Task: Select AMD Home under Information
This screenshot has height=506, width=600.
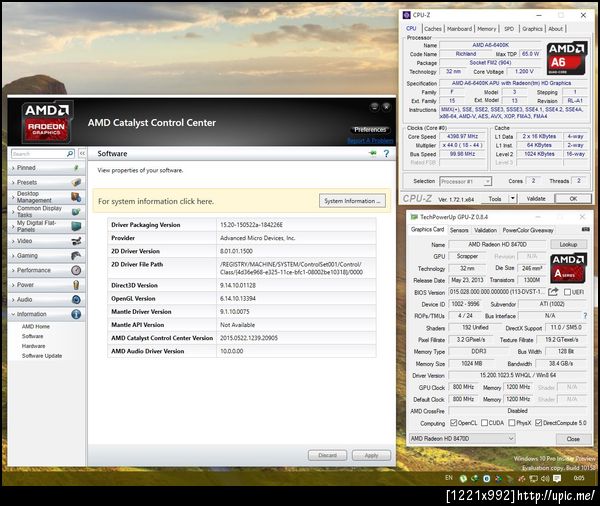Action: tap(36, 326)
